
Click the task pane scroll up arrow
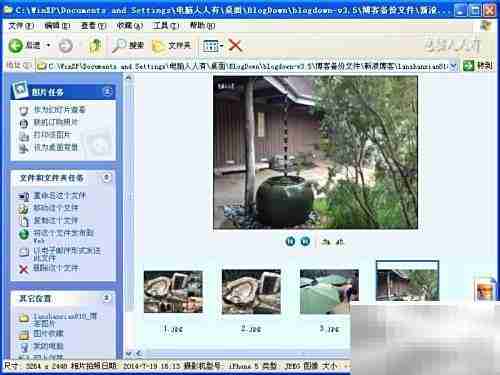129,78
